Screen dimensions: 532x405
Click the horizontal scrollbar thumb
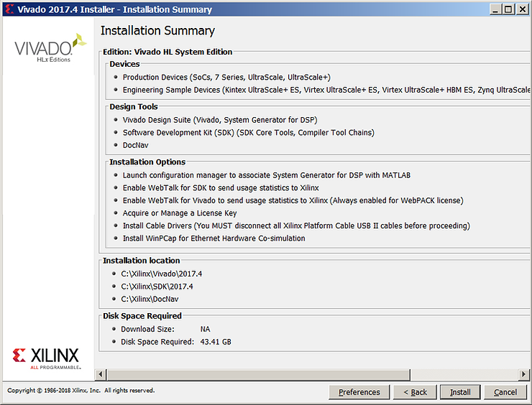[259, 375]
